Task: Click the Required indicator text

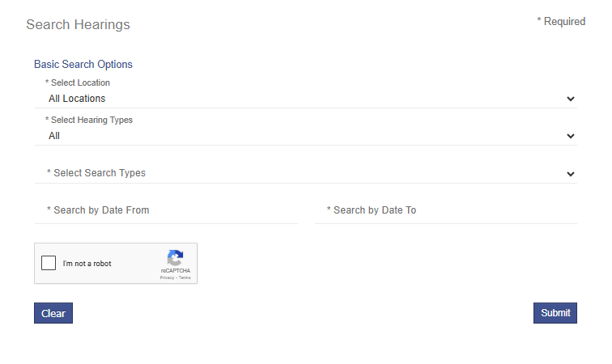Action: [x=561, y=22]
